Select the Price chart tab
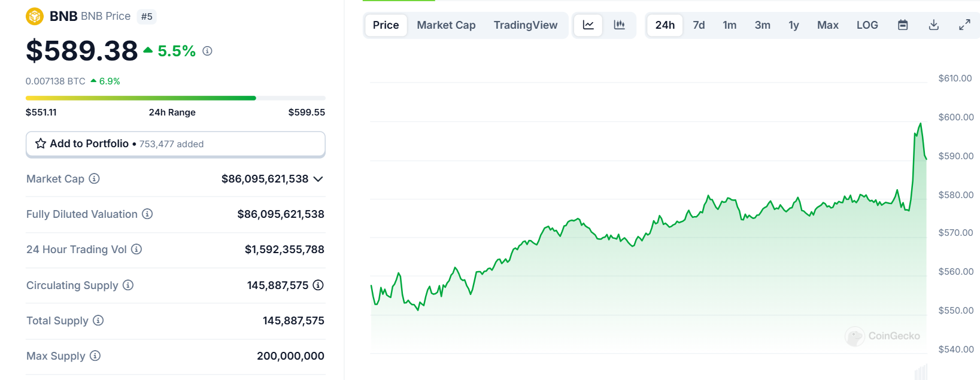This screenshot has width=980, height=380. click(x=386, y=25)
